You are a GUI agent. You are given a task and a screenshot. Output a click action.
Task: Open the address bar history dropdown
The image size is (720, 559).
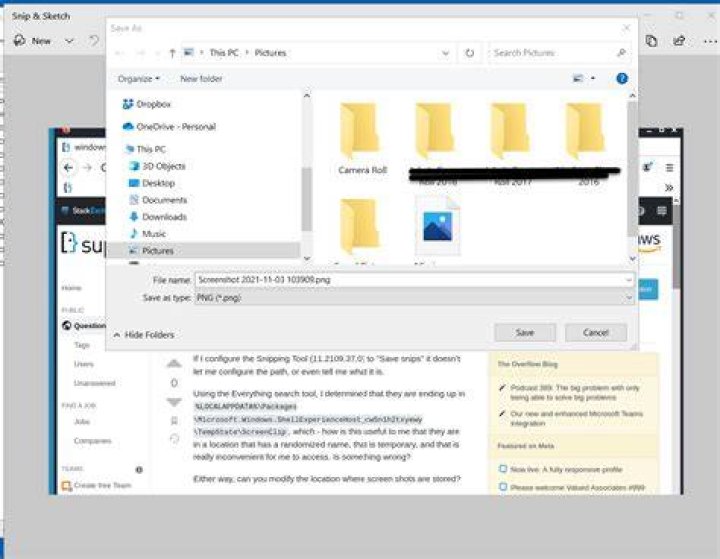click(445, 53)
